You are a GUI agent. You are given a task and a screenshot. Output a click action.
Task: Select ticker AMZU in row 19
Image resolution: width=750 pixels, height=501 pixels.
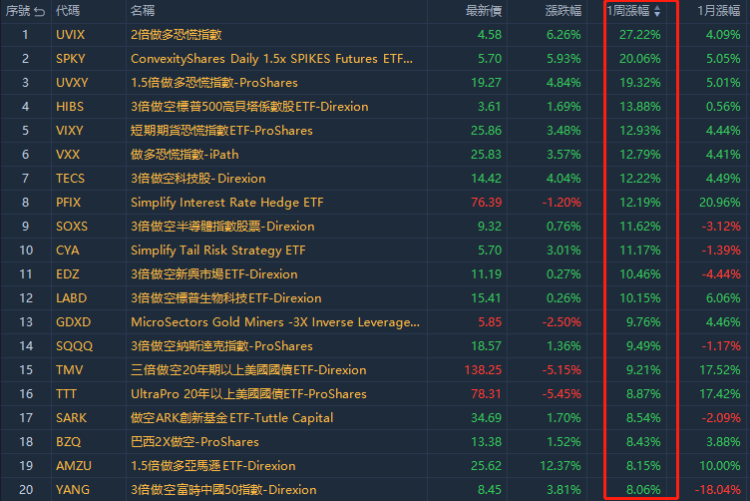point(74,466)
